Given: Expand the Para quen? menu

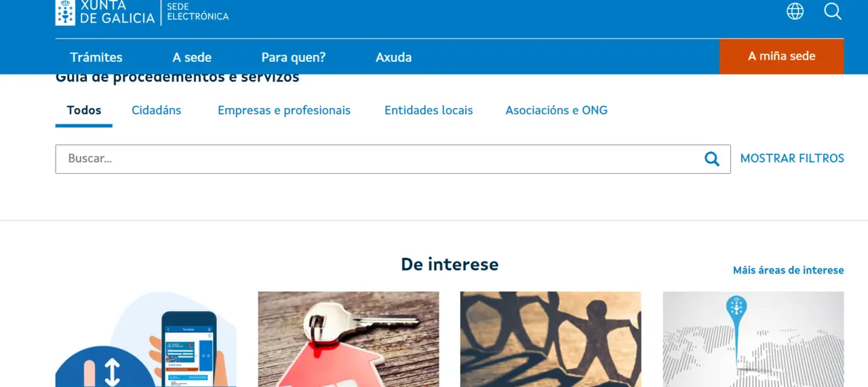Looking at the screenshot, I should (294, 57).
